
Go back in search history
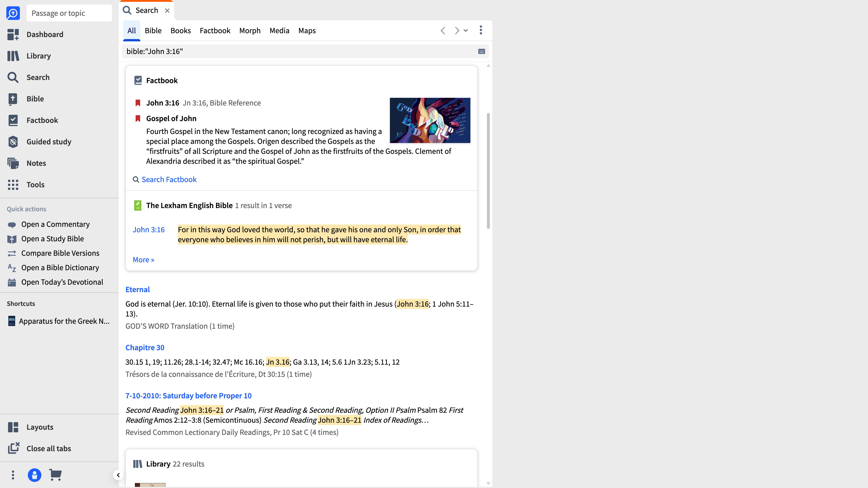point(443,31)
